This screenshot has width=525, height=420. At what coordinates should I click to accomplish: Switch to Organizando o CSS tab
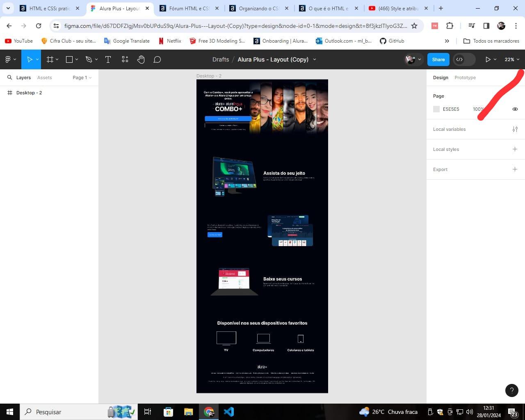(x=259, y=8)
